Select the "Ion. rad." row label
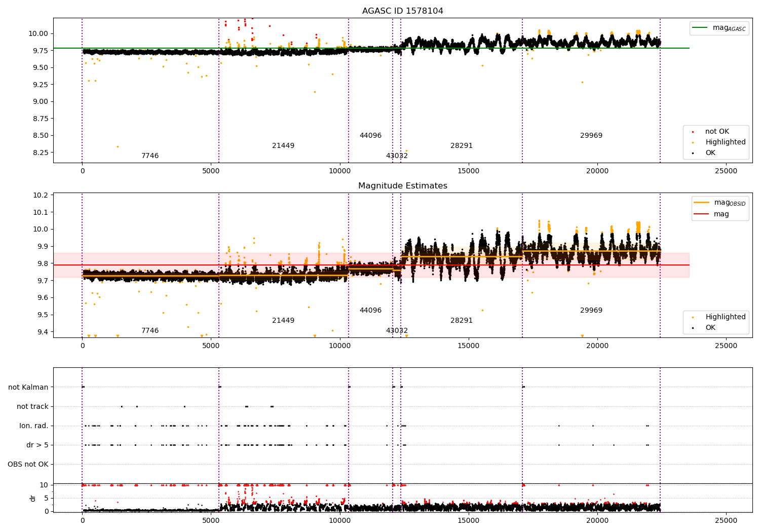Screen dimensions: 760x532 pos(34,426)
